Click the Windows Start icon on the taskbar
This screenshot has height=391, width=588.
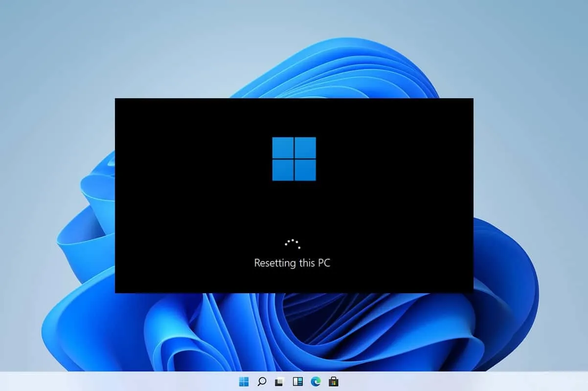tap(243, 382)
